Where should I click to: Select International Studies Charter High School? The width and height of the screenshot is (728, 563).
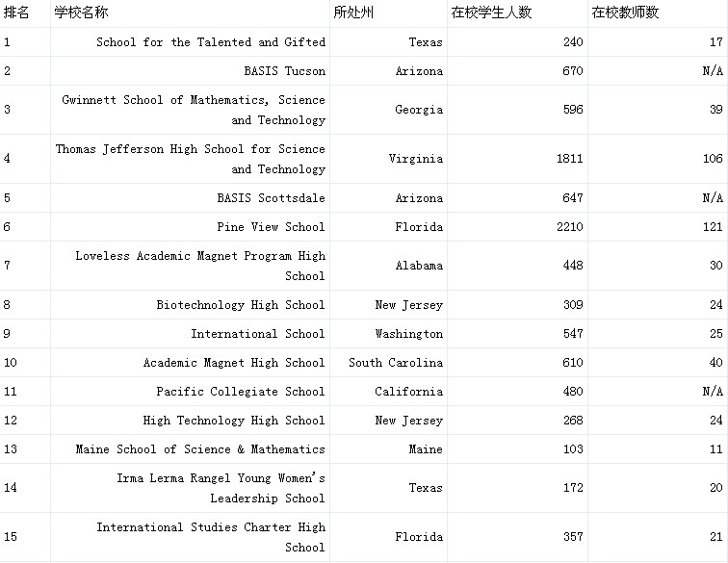point(211,537)
